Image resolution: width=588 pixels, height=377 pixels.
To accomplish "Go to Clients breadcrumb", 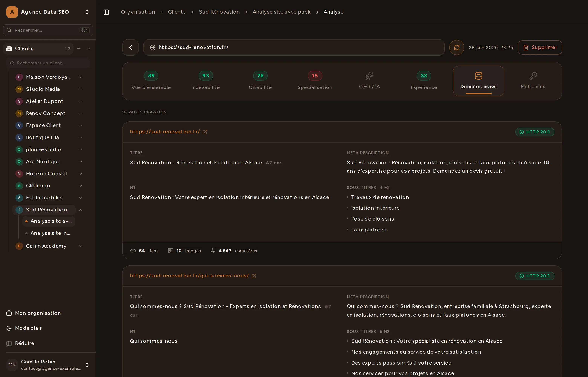I will point(177,12).
